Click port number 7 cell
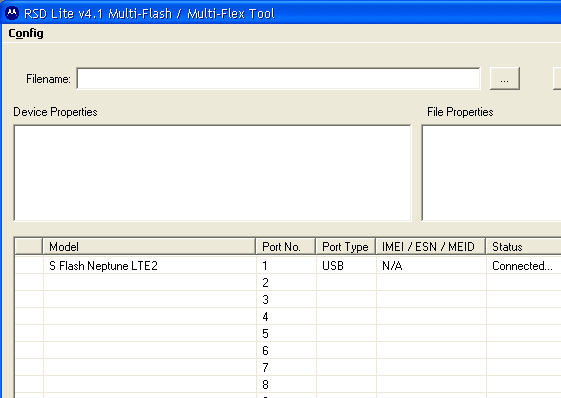Viewport: 561px width, 398px height. click(286, 368)
